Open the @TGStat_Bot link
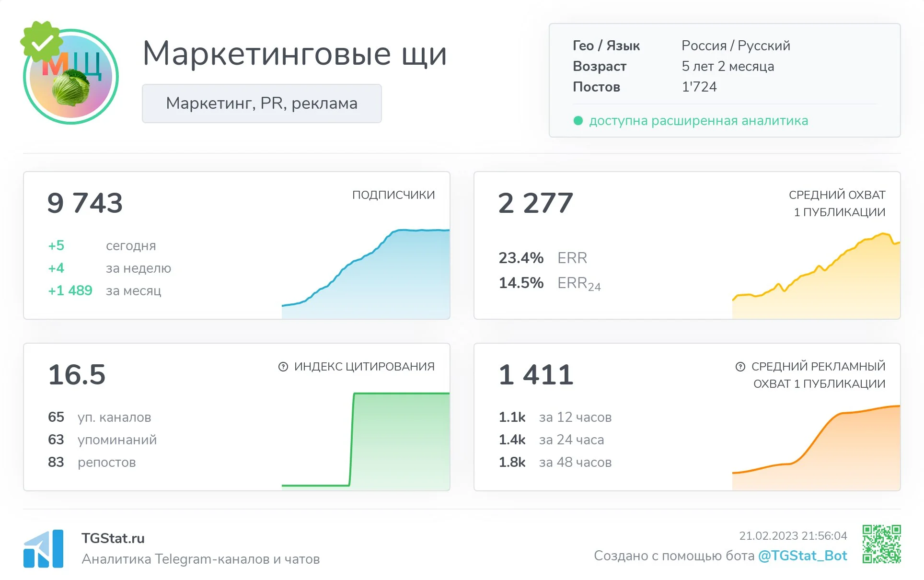 point(802,556)
